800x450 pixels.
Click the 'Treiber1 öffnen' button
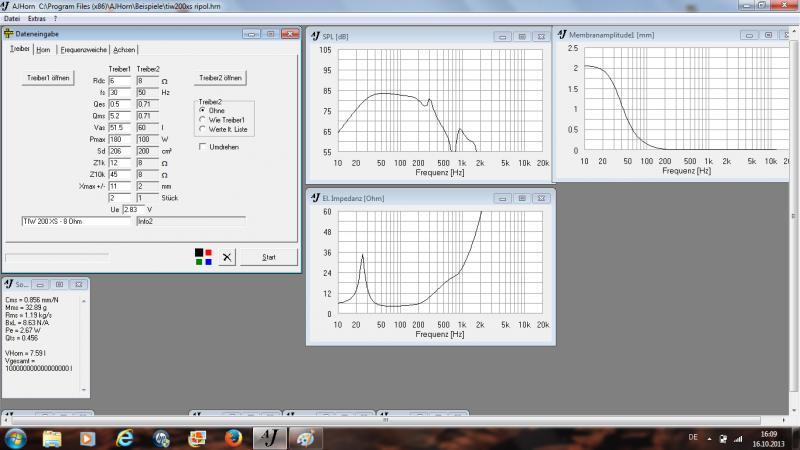(48, 77)
